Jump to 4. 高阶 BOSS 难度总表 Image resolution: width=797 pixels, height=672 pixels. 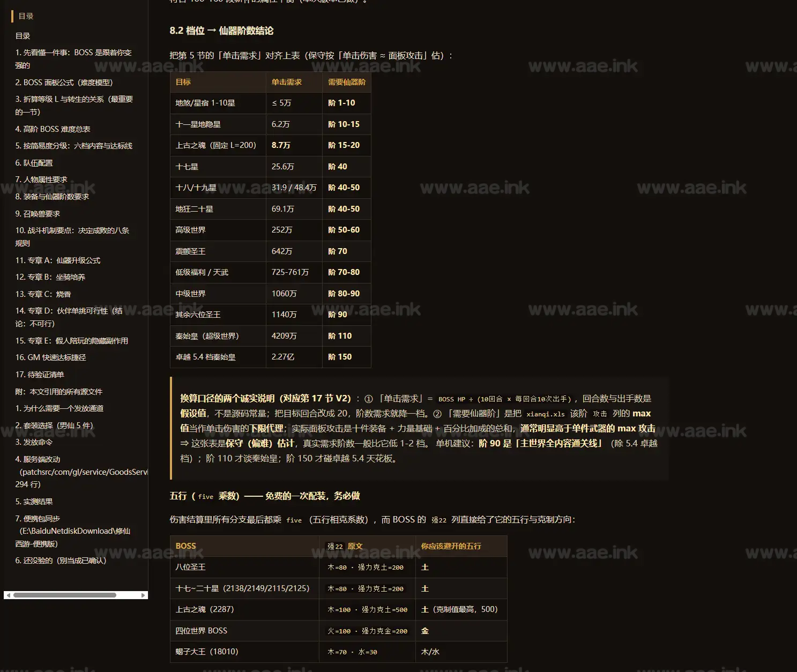coord(53,129)
